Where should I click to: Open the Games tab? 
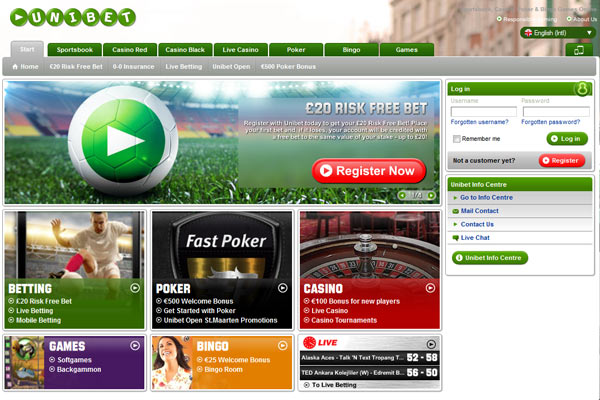tap(407, 50)
